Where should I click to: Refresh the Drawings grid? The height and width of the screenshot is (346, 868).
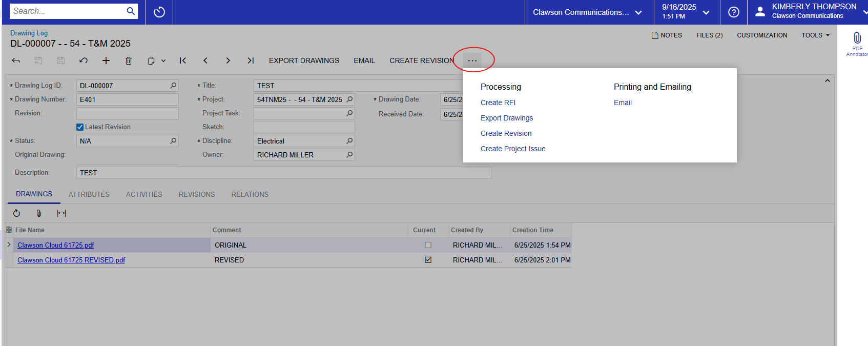(x=16, y=213)
